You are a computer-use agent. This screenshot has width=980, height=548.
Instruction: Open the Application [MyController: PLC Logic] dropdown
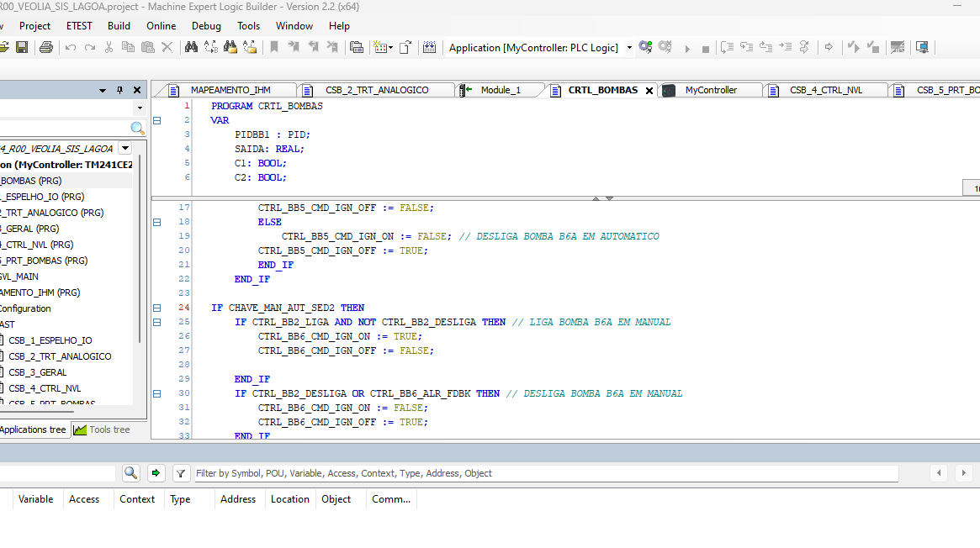coord(629,48)
